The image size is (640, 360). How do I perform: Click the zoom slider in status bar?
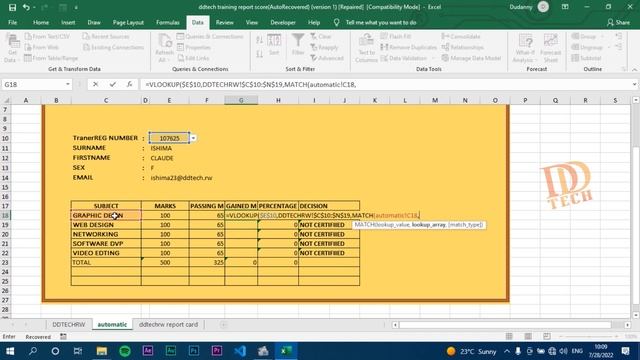tap(589, 336)
